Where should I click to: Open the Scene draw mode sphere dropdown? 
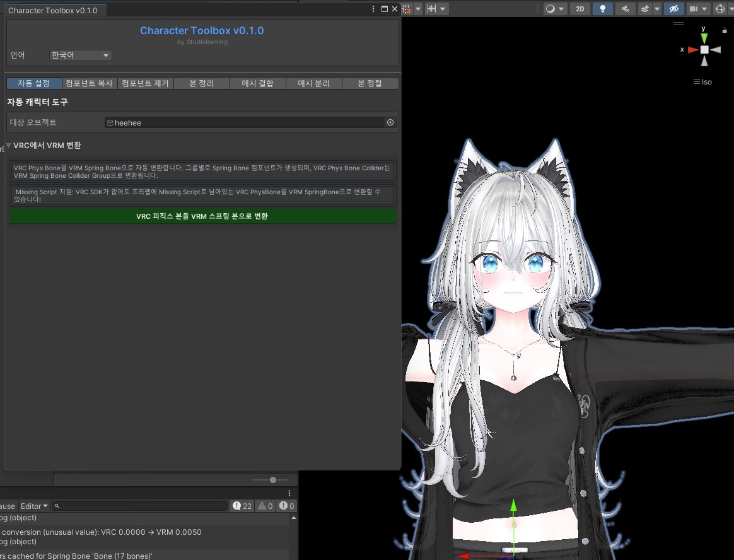(x=555, y=8)
